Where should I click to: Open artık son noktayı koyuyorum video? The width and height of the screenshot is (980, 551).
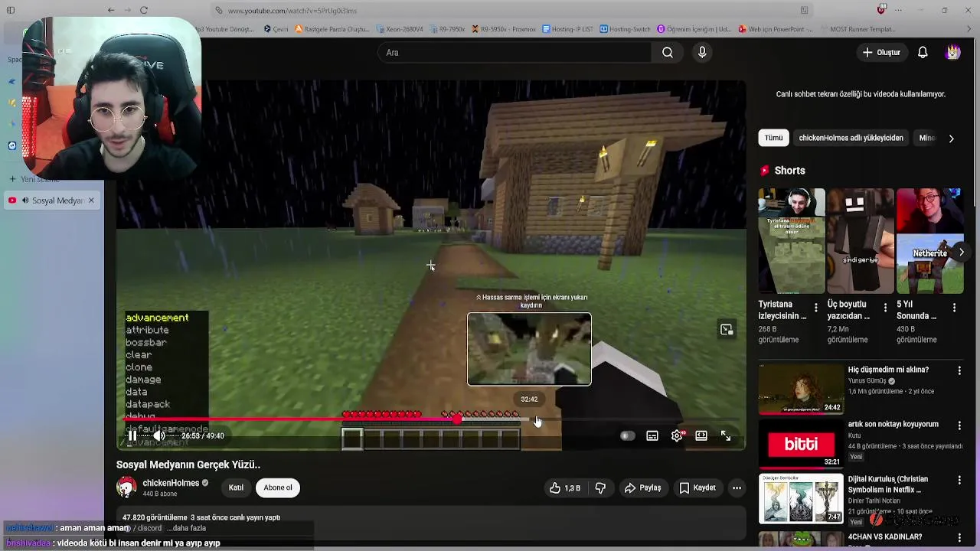(x=801, y=443)
